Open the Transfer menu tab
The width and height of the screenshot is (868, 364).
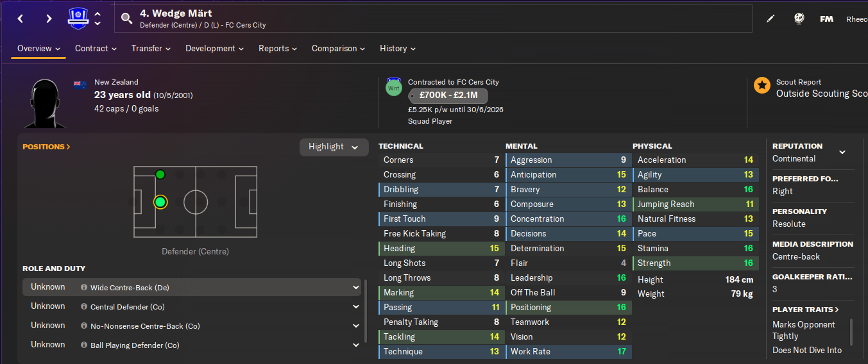click(151, 49)
